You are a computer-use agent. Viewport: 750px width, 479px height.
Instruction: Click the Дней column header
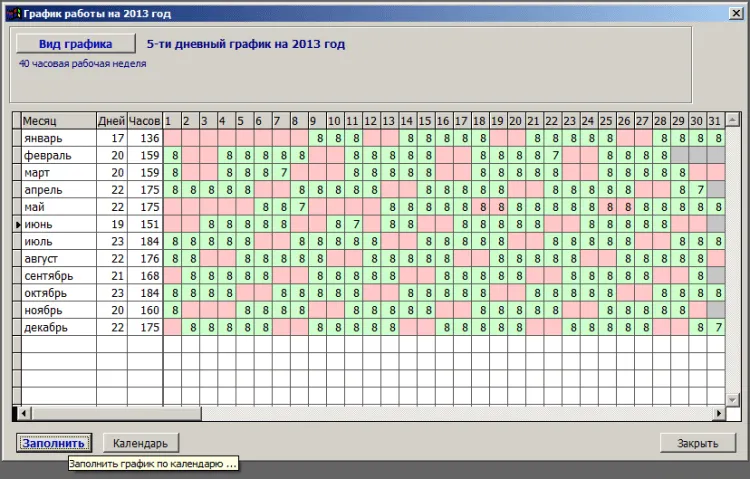point(111,121)
